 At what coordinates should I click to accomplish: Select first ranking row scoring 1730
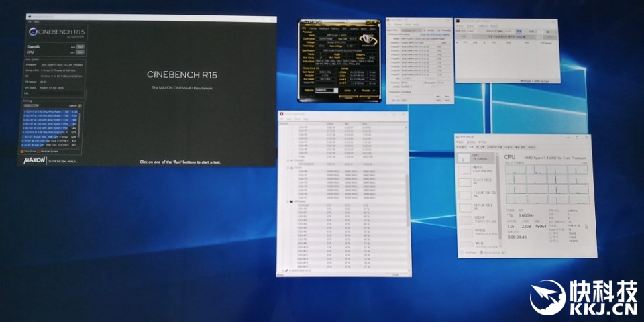(50, 111)
